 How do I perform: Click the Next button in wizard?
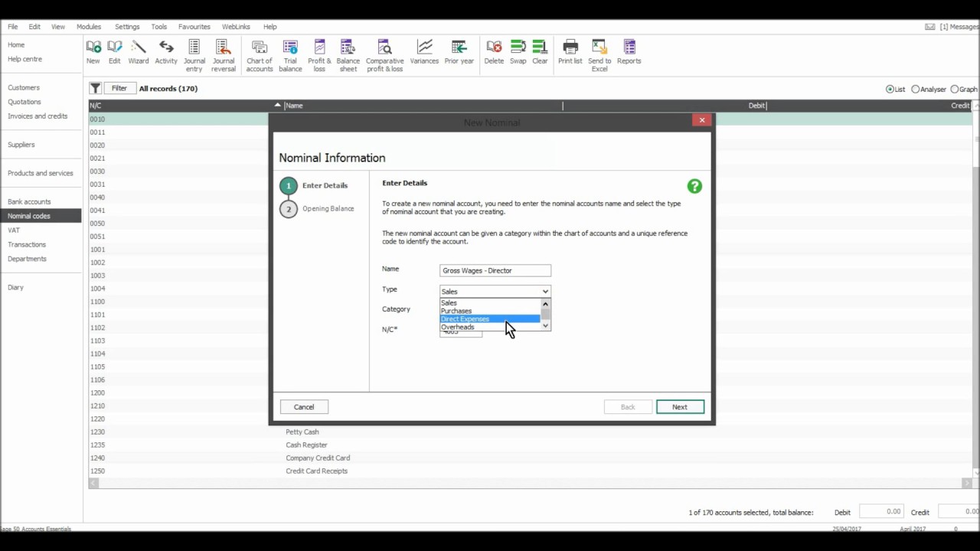click(680, 407)
